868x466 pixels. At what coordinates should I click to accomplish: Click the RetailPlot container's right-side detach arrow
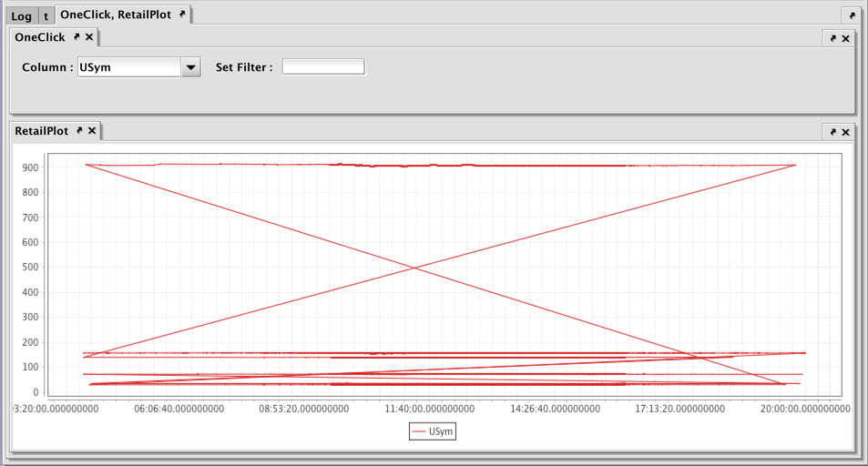point(833,132)
